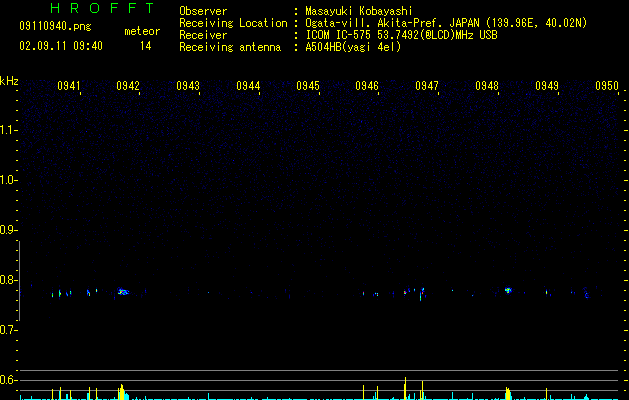Viewport: 629px width, 400px height.
Task: Click the 0941 time marker
Action: pyautogui.click(x=69, y=86)
